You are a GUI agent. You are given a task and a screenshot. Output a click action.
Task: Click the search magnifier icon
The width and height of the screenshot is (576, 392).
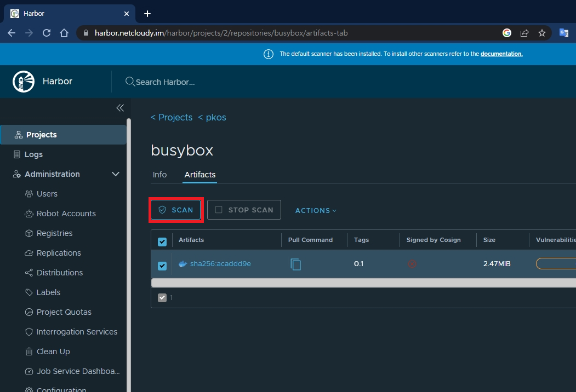[x=130, y=82]
